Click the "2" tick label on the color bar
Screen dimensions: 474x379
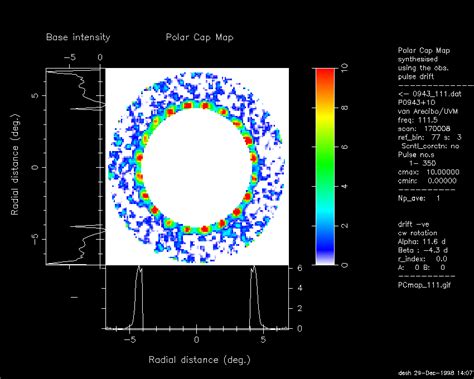tap(345, 226)
